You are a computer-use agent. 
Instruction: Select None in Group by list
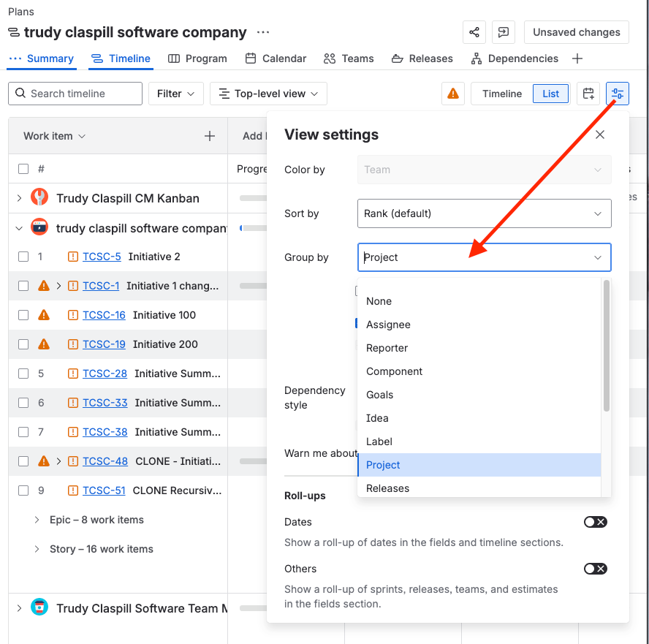[x=479, y=301]
